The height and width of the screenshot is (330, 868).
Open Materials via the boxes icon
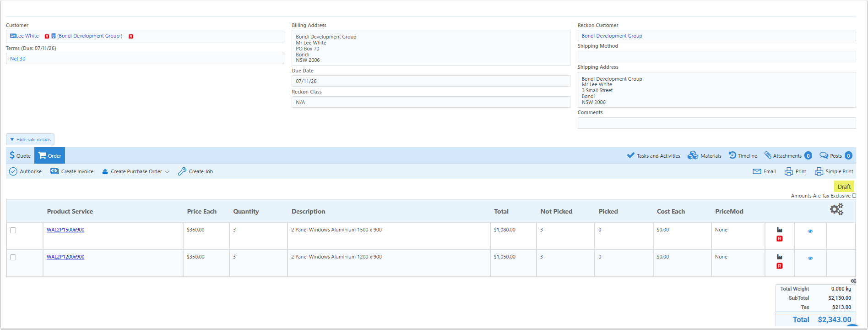693,155
